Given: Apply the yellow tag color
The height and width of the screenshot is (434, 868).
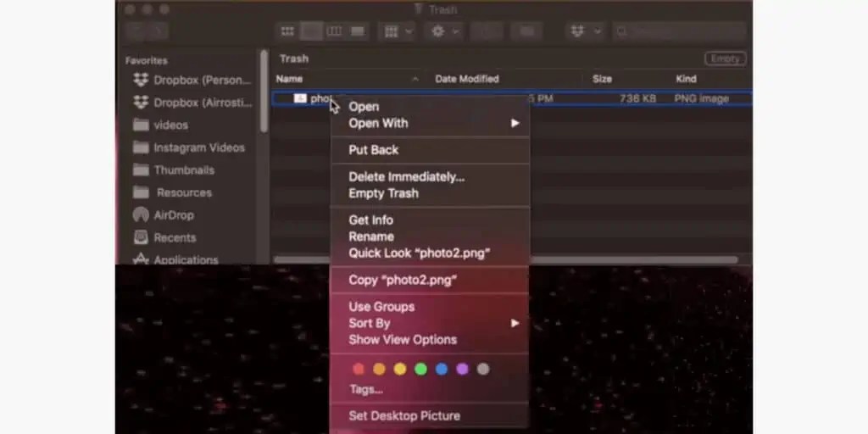Looking at the screenshot, I should (x=400, y=370).
